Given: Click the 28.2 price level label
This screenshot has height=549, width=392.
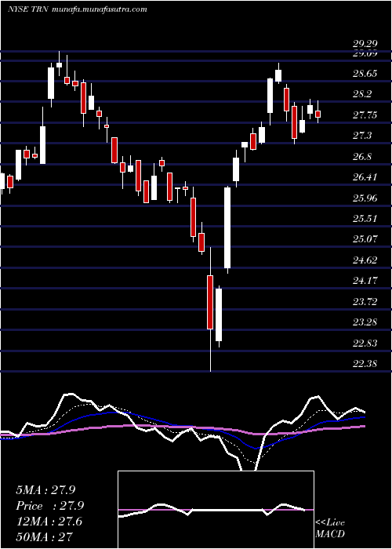Looking at the screenshot, I should coord(362,94).
